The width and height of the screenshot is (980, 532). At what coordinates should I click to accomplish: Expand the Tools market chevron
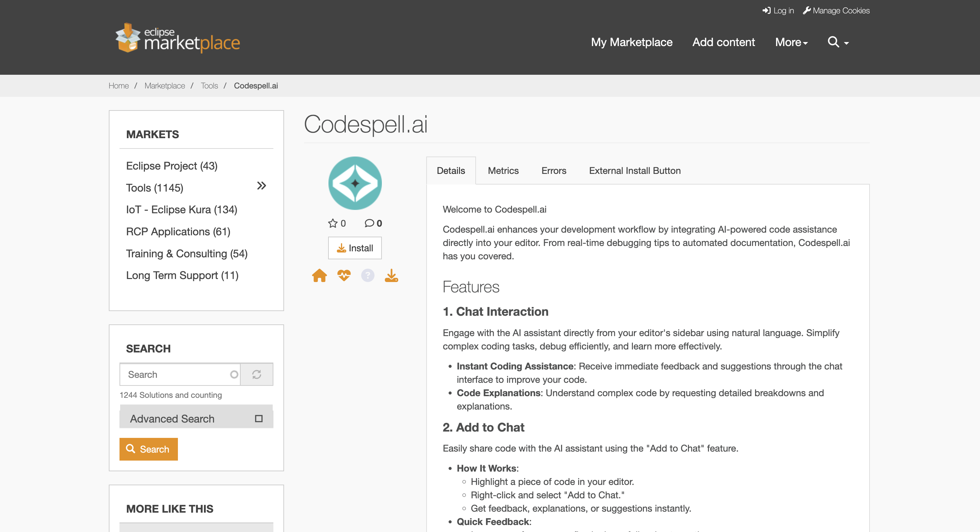click(261, 186)
